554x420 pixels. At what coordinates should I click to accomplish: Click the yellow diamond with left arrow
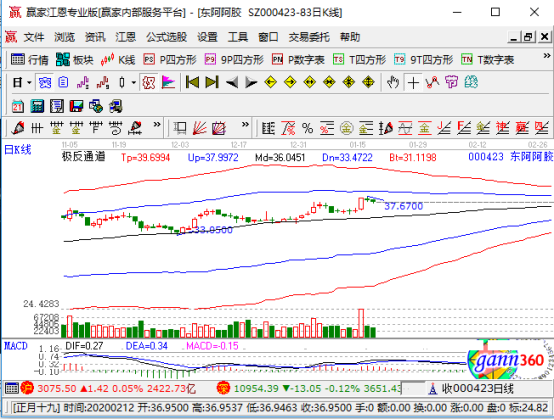[270, 82]
